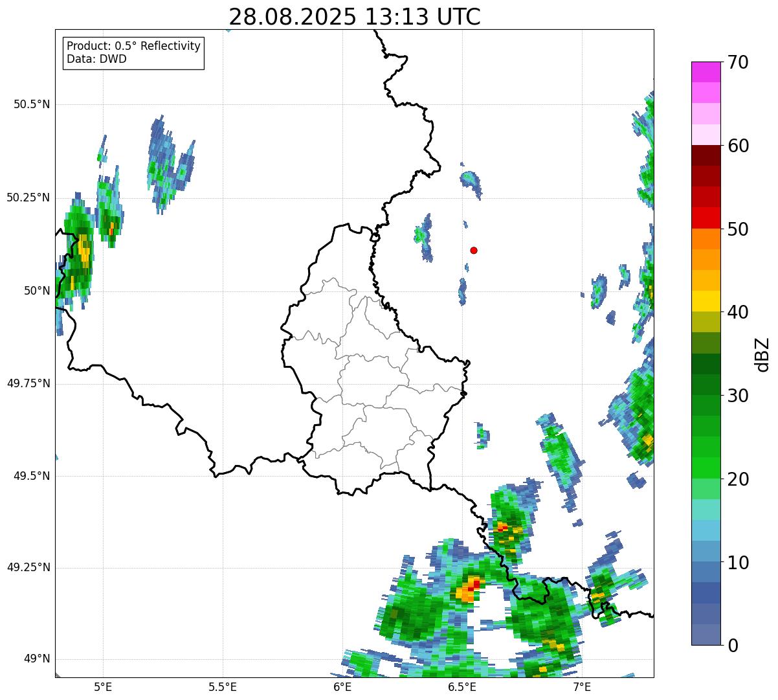The image size is (778, 700).
Task: Click the '49.75°N' latitude label
Action: coord(28,383)
